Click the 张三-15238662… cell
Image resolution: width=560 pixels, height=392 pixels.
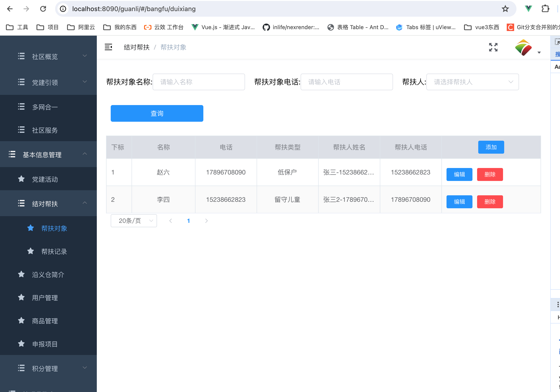[349, 172]
